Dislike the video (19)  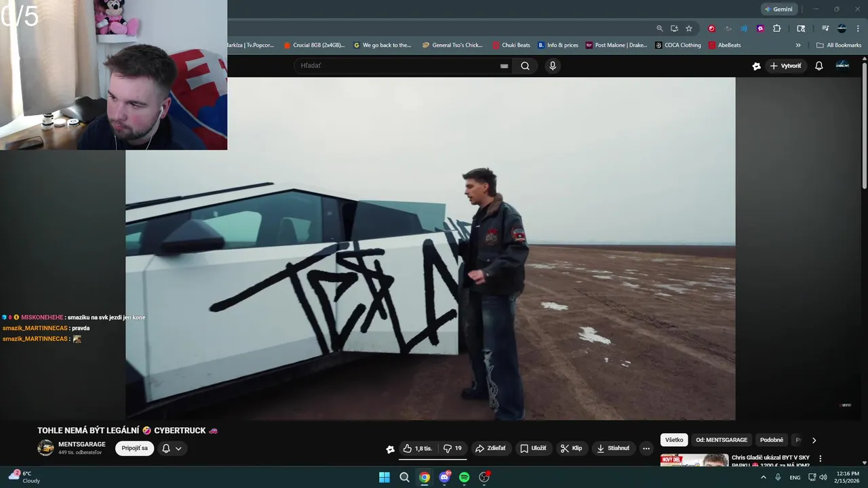click(452, 448)
